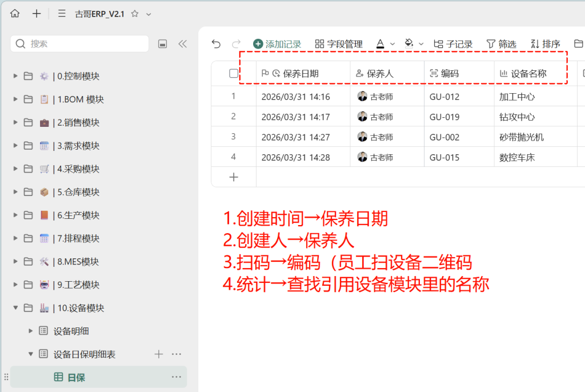Expand the 1.BOM 模块 folder
Viewport: 585px width, 392px height.
15,99
